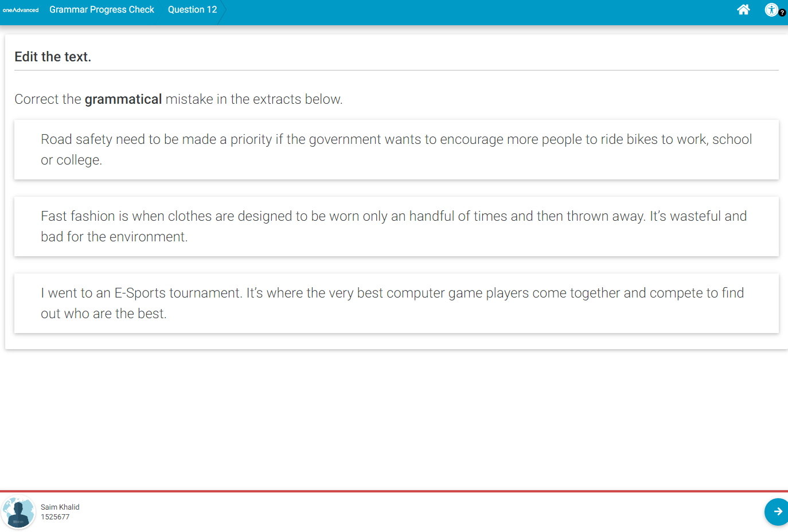Click the next arrow button
788x532 pixels.
pyautogui.click(x=777, y=511)
